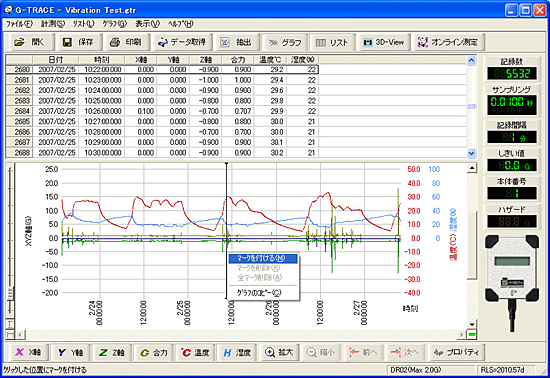
Task: Click the 拡大 magnifier zoom-in button
Action: coord(279,352)
